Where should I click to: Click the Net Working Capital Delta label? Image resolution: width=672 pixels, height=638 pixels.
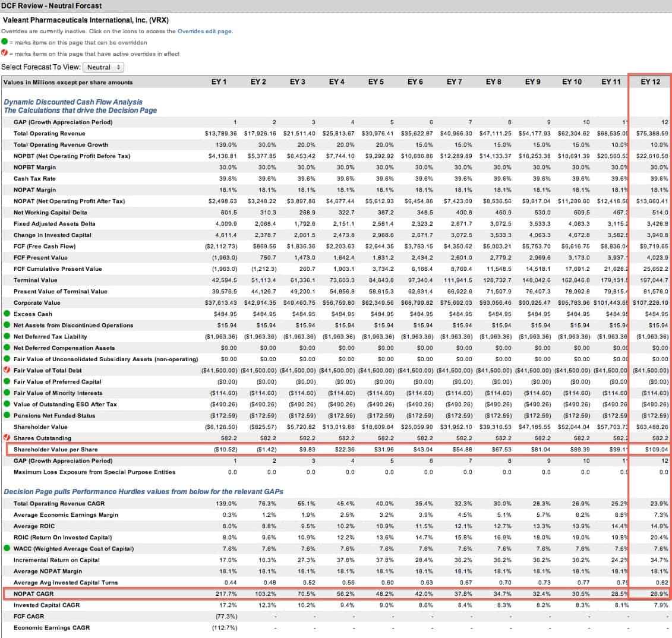tap(50, 213)
